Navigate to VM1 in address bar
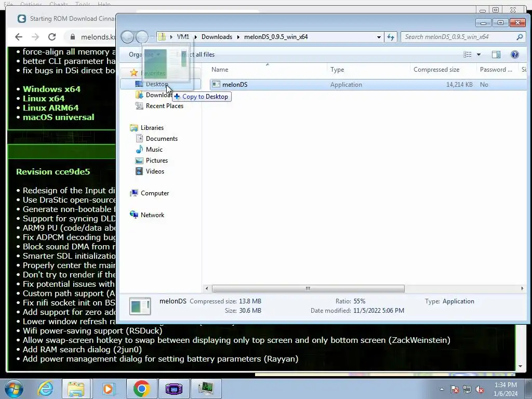The image size is (532, 399). (183, 37)
